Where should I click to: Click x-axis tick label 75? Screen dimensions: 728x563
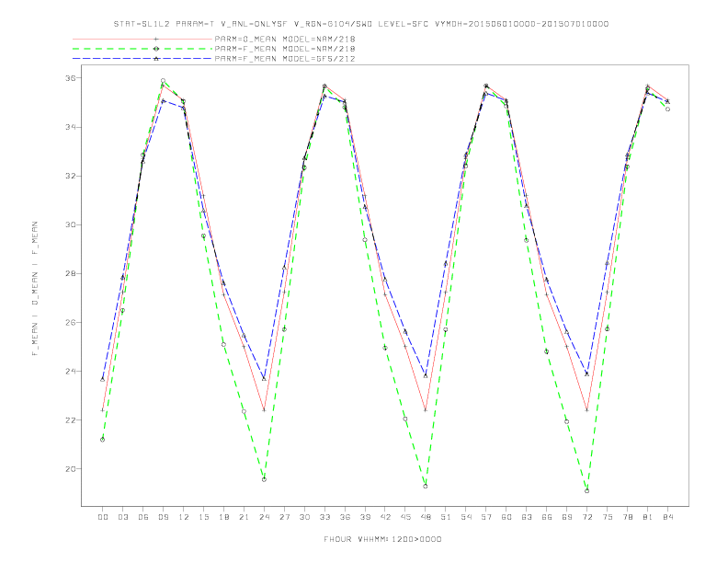(608, 517)
